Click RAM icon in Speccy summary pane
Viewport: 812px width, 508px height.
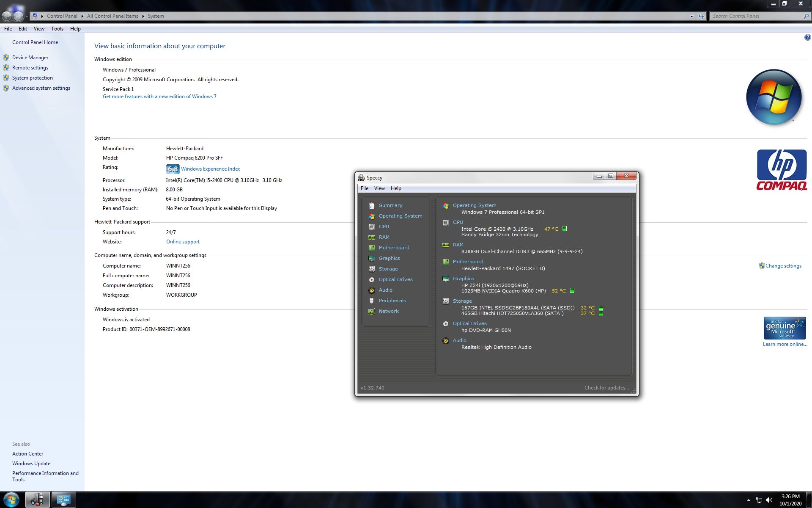[445, 245]
